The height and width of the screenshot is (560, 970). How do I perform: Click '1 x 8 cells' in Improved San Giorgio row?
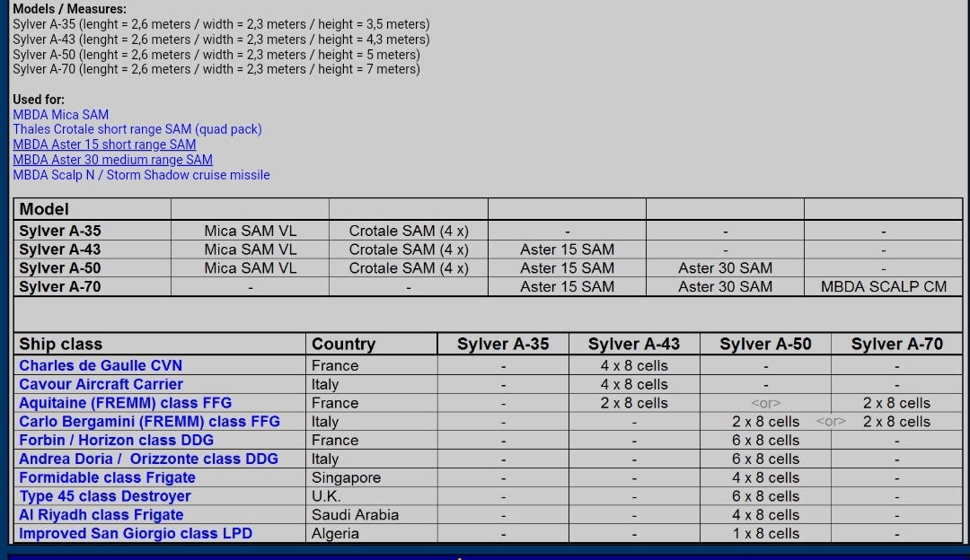pyautogui.click(x=766, y=533)
